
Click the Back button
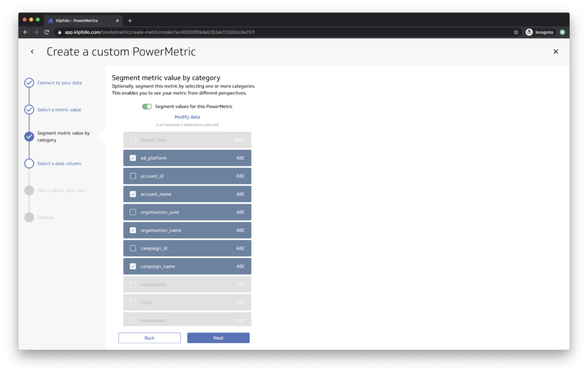pyautogui.click(x=149, y=338)
